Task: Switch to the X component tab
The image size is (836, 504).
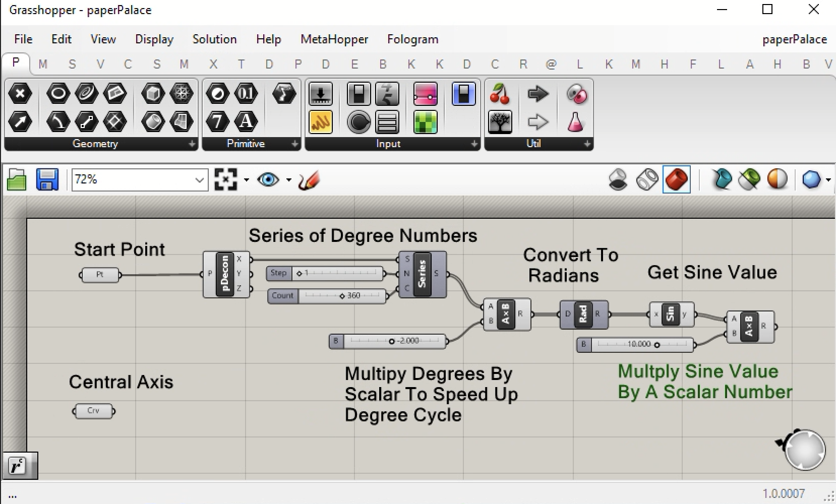Action: tap(213, 65)
